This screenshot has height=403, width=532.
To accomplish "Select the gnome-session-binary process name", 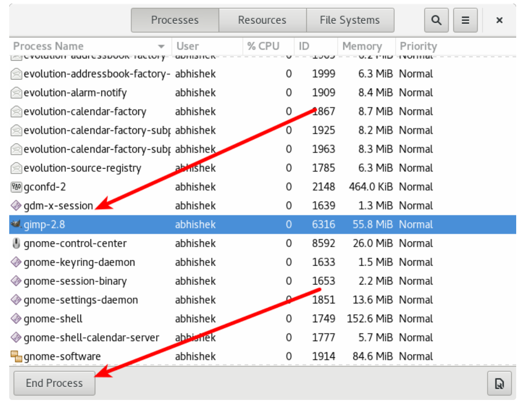I will click(75, 281).
